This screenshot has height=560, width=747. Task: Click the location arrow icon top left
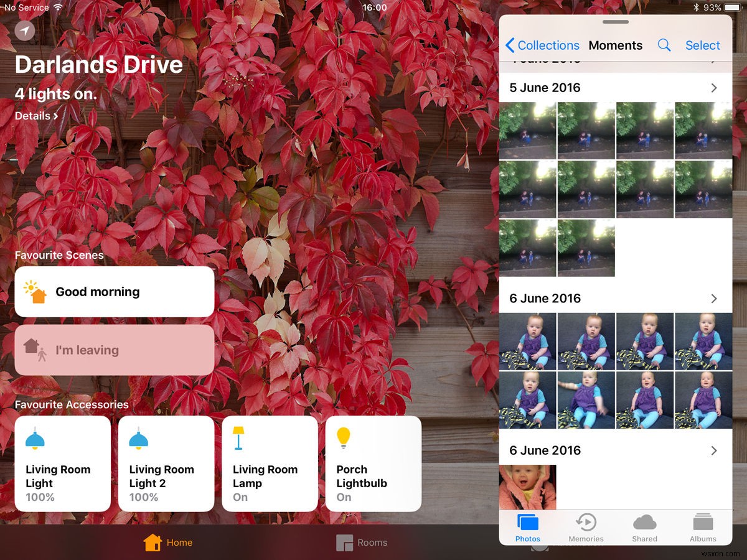tap(24, 30)
